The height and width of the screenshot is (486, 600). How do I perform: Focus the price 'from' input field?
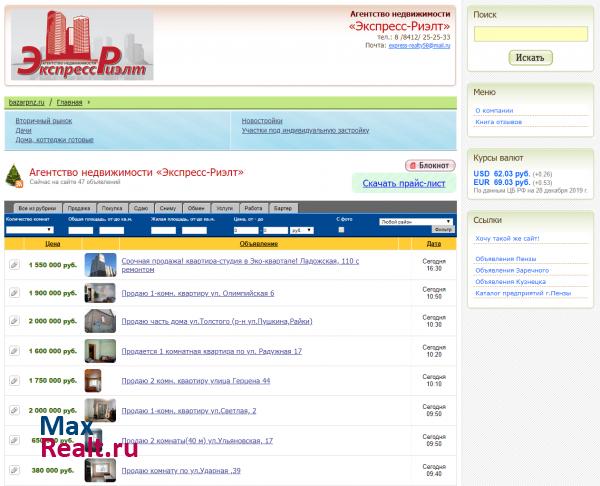246,230
